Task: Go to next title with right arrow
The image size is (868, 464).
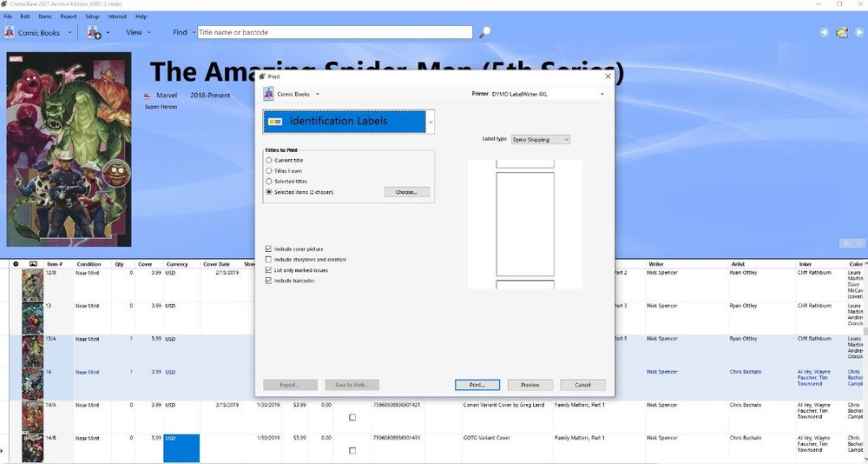Action: tap(859, 33)
